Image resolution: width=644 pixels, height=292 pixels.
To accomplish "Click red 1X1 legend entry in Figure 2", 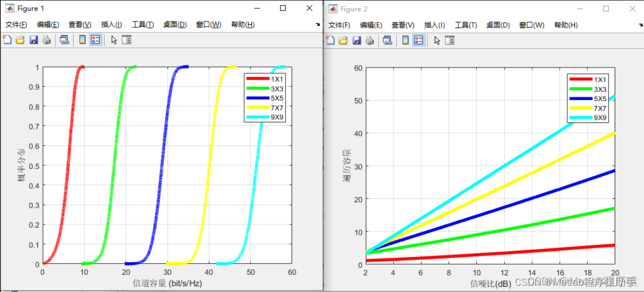I will click(x=588, y=80).
